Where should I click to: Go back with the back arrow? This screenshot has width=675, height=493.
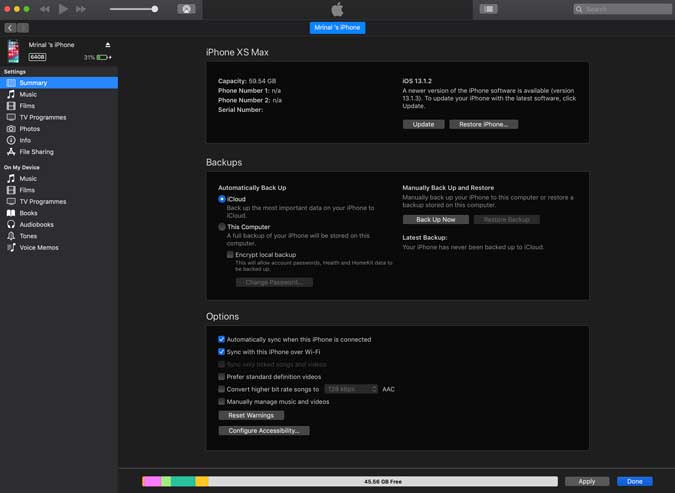(x=10, y=28)
